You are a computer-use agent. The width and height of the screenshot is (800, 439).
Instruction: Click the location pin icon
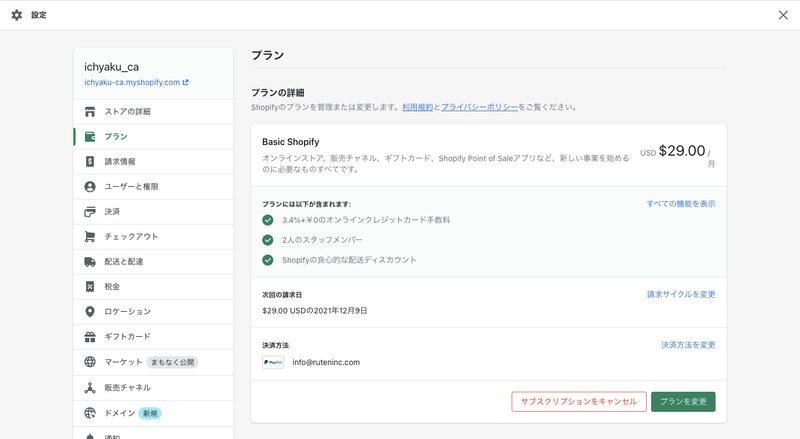pyautogui.click(x=90, y=311)
